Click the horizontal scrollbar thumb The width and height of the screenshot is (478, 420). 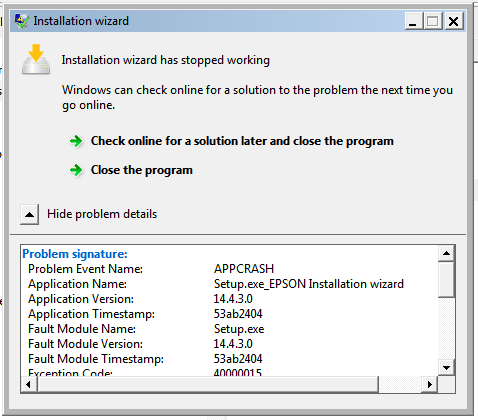(x=208, y=385)
